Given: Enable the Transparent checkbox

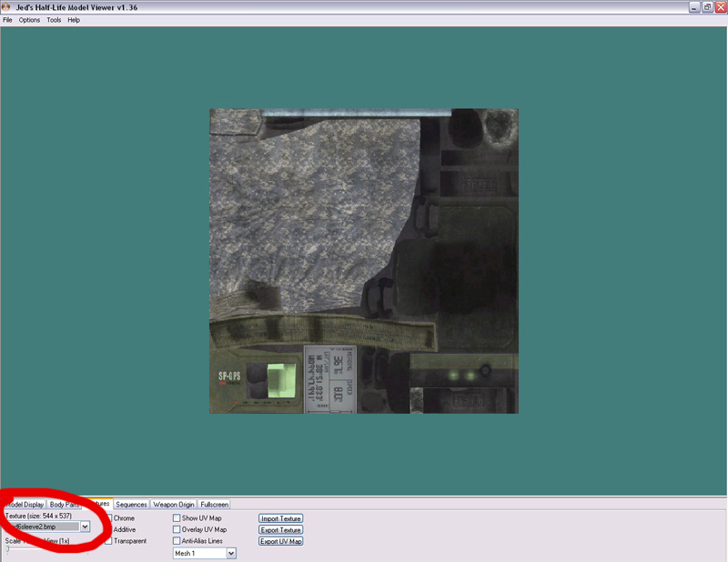Looking at the screenshot, I should tap(108, 541).
